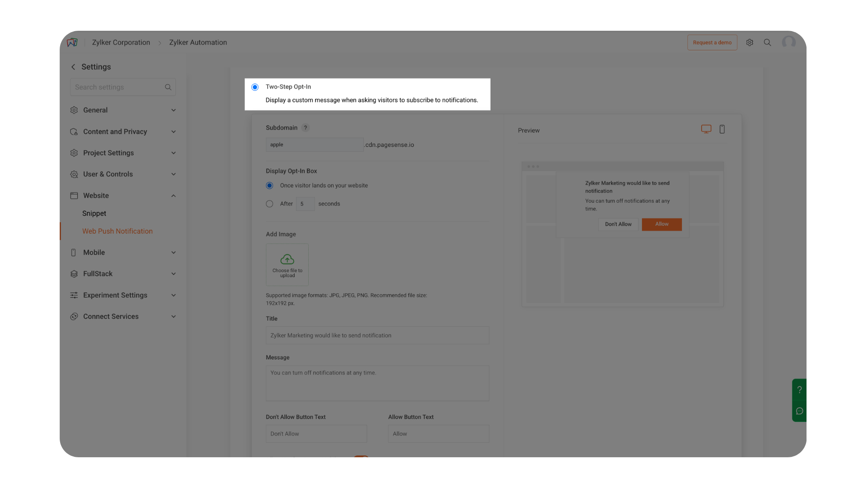Select the After seconds radio option

point(269,204)
